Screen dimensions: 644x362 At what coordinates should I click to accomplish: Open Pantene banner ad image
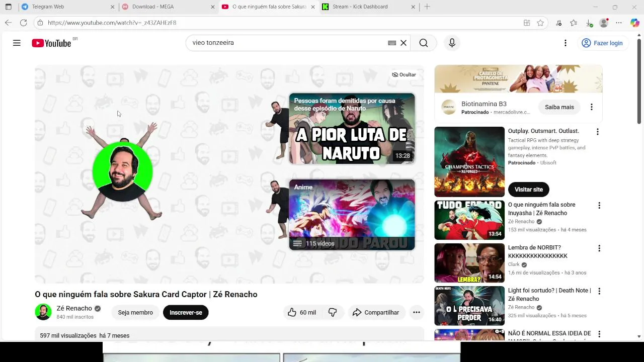[x=518, y=79]
